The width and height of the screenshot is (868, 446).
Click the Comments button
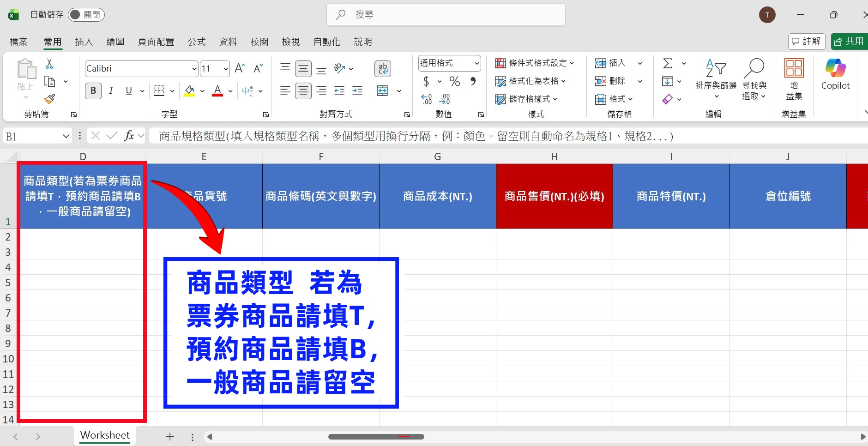pyautogui.click(x=807, y=42)
